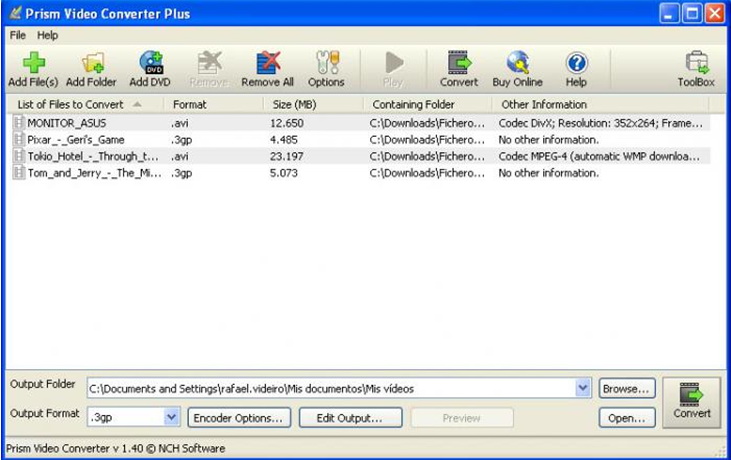Minimize the Prism Video Converter Plus window
Image resolution: width=731 pixels, height=460 pixels.
pyautogui.click(x=669, y=13)
